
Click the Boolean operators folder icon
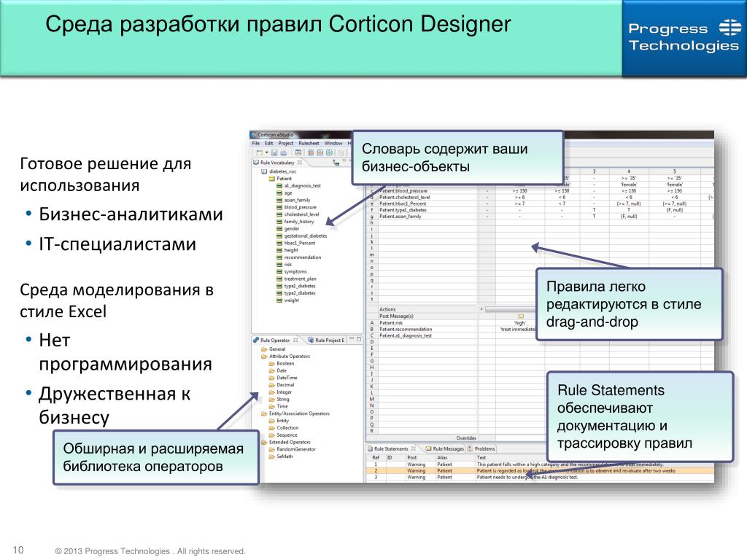tap(271, 363)
